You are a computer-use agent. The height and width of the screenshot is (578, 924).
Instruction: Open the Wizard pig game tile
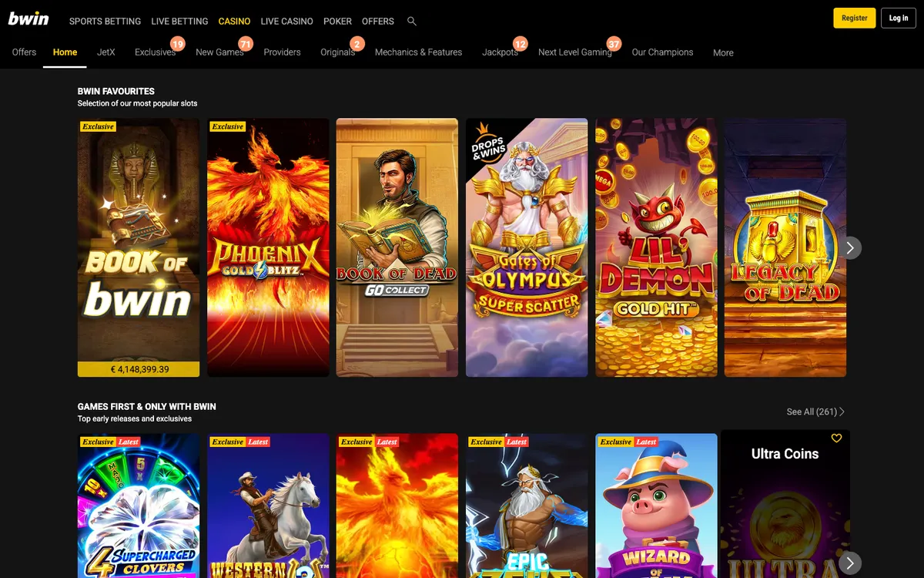(656, 506)
